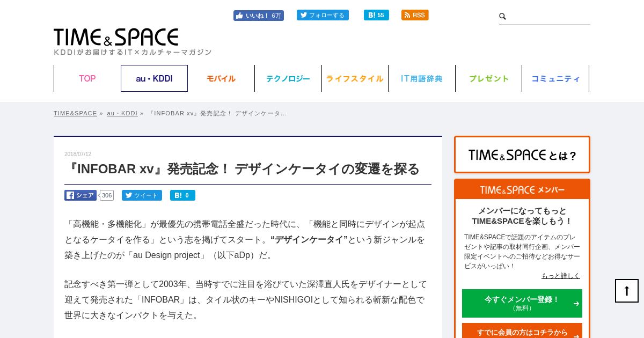The height and width of the screenshot is (338, 644).
Task: Click the TIME&SPACE breadcrumb link
Action: coord(75,113)
